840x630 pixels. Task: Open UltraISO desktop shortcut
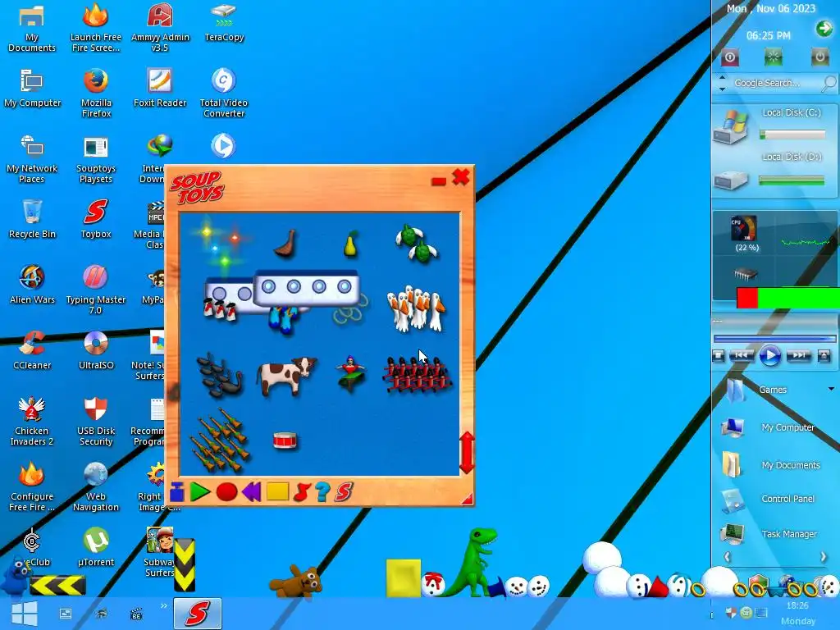tap(96, 350)
